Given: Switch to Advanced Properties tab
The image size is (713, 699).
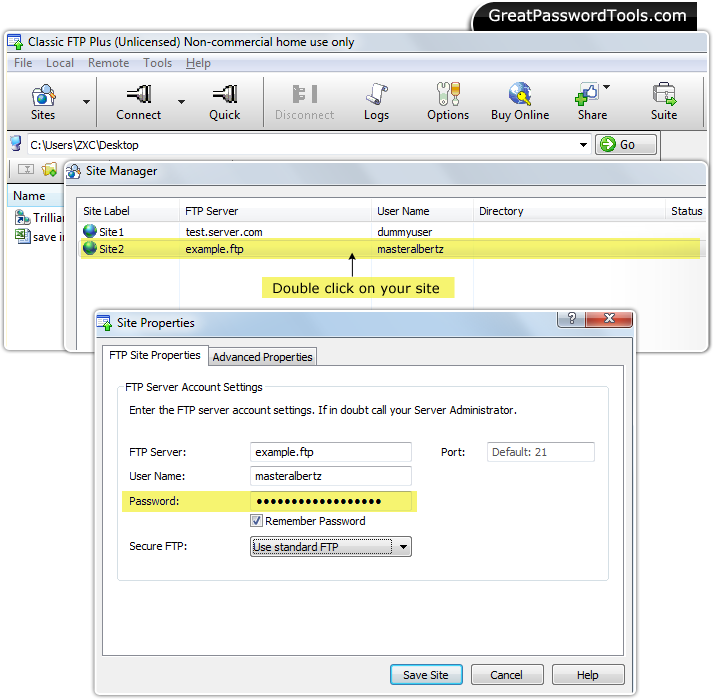Looking at the screenshot, I should 262,357.
